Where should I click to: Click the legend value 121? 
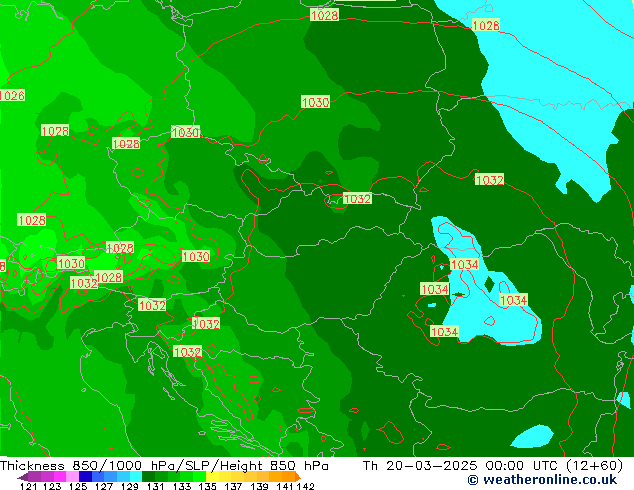point(29,486)
